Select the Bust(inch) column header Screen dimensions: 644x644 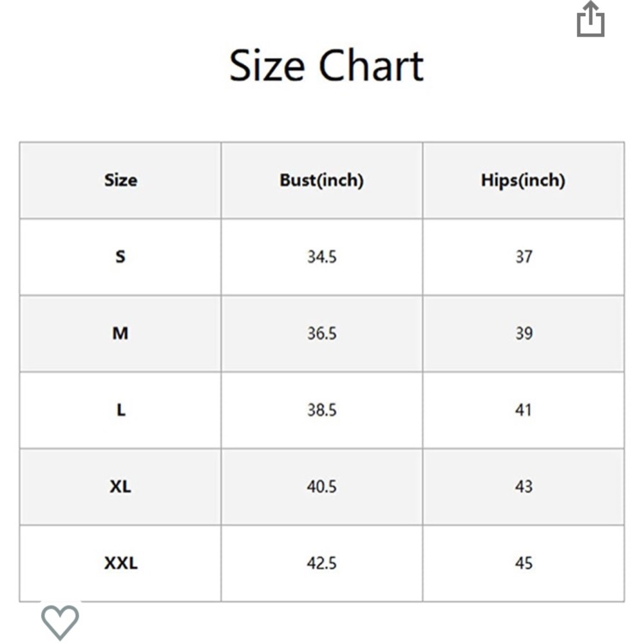pos(321,180)
